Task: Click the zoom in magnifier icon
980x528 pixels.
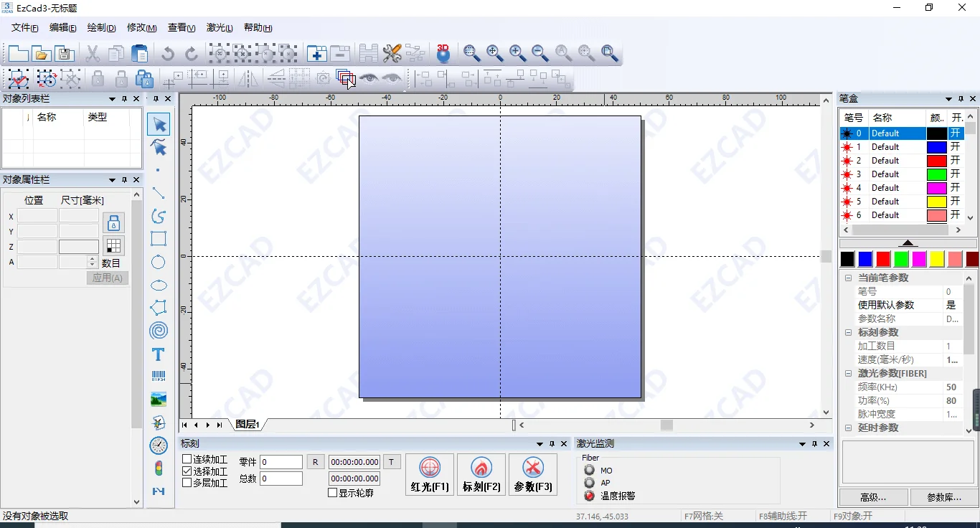Action: pyautogui.click(x=517, y=52)
